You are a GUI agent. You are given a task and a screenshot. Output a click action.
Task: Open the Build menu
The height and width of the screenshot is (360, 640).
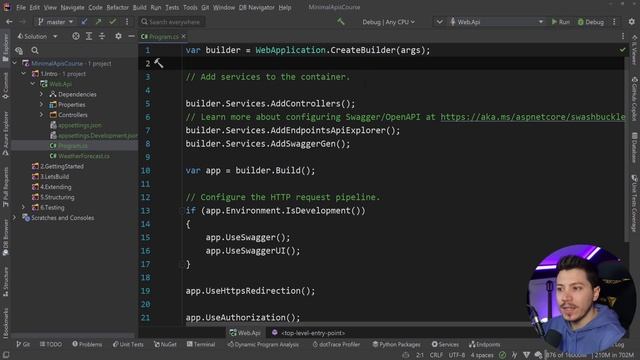(x=140, y=7)
